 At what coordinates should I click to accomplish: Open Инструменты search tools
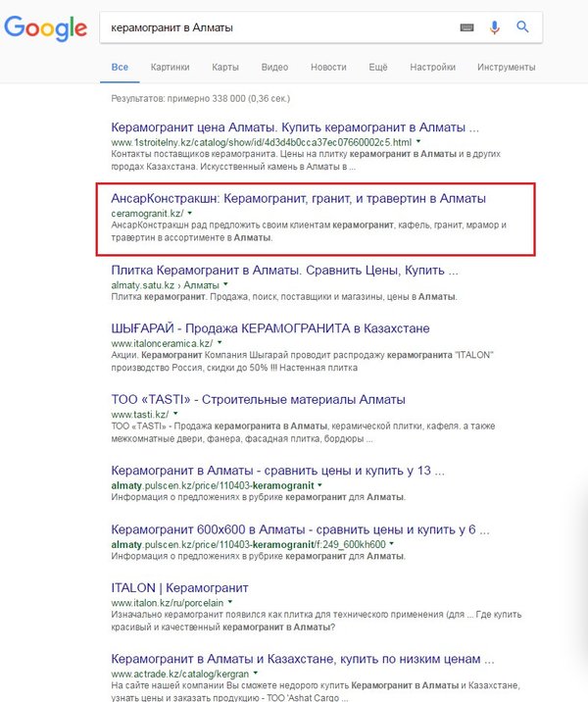coord(506,67)
